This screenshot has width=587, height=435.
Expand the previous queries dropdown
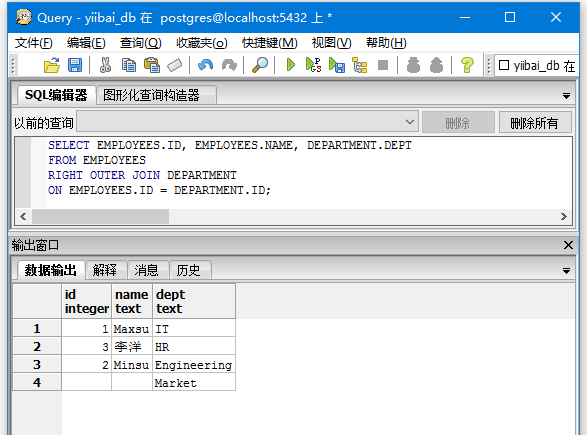(410, 122)
